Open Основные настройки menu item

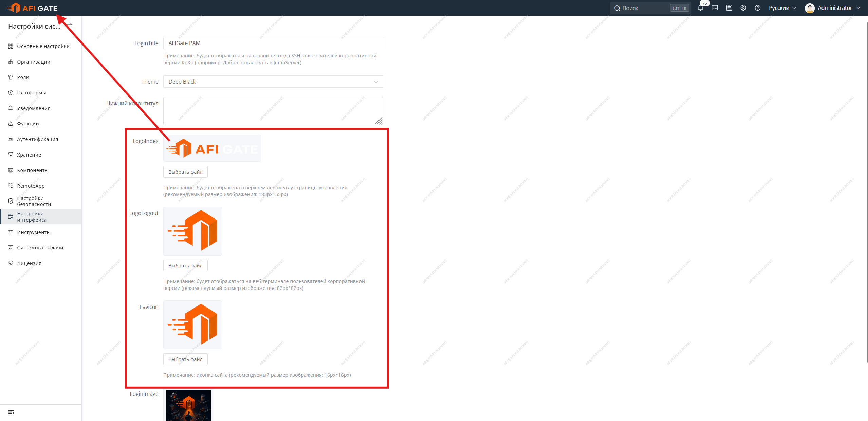(x=41, y=46)
